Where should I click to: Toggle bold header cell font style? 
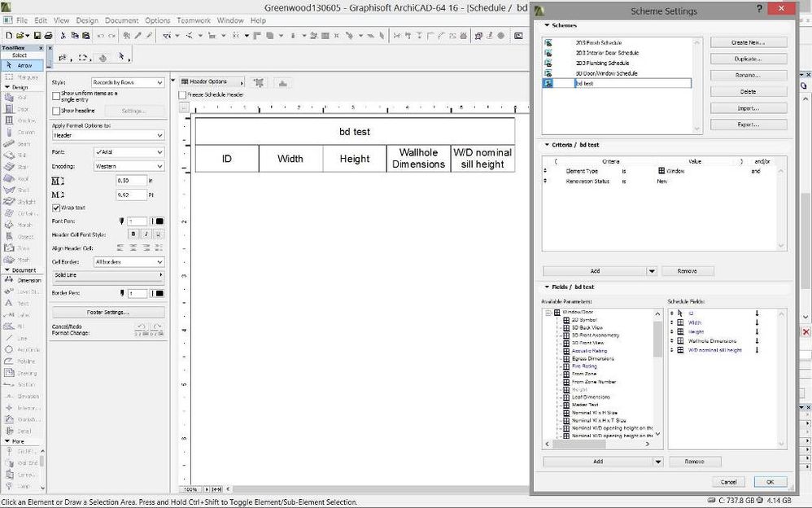(134, 234)
